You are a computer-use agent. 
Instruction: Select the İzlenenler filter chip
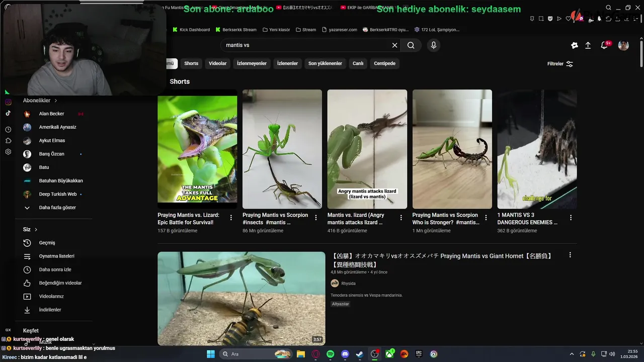point(287,63)
